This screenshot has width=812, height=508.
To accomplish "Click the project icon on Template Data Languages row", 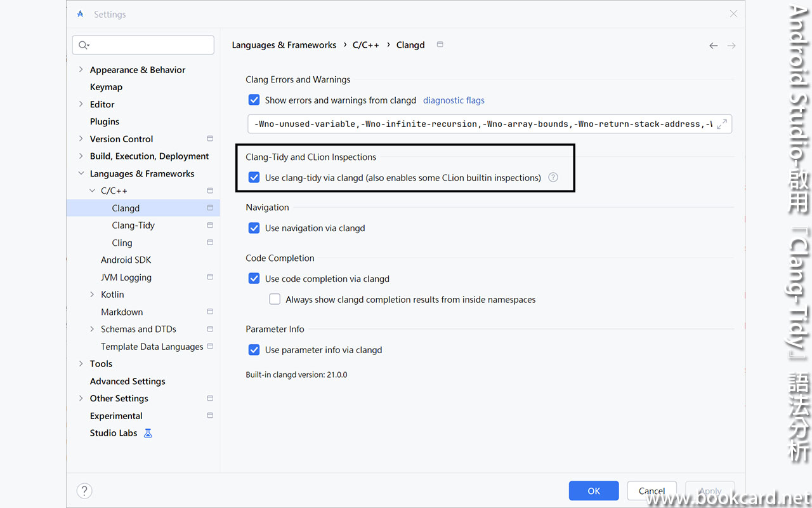I will pyautogui.click(x=210, y=346).
